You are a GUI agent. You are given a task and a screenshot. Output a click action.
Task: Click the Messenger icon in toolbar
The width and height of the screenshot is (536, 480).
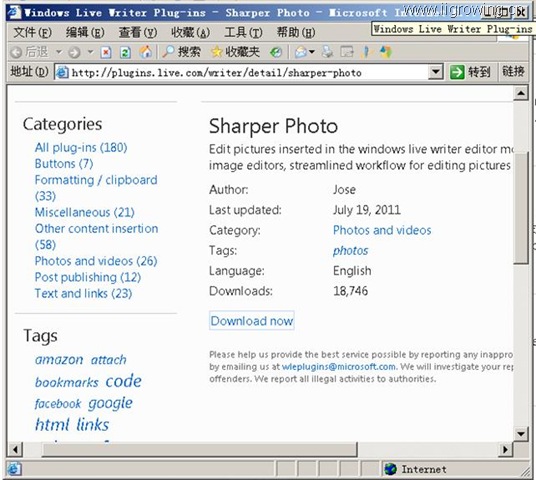point(386,52)
